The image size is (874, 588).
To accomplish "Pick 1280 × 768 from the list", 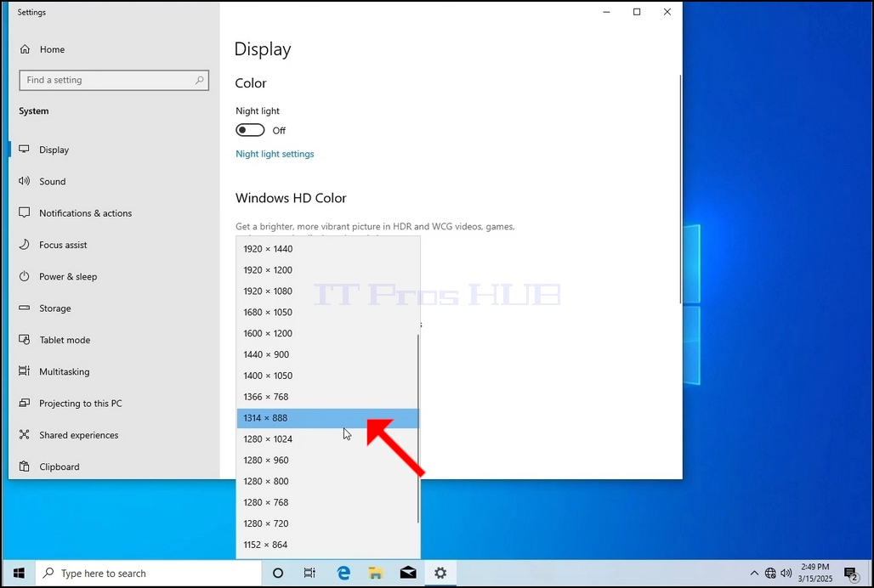I will pyautogui.click(x=328, y=503).
